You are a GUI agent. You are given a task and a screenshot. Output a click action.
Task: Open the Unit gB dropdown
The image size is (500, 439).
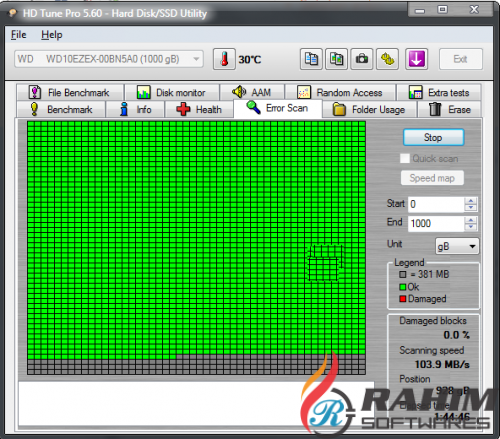[457, 246]
